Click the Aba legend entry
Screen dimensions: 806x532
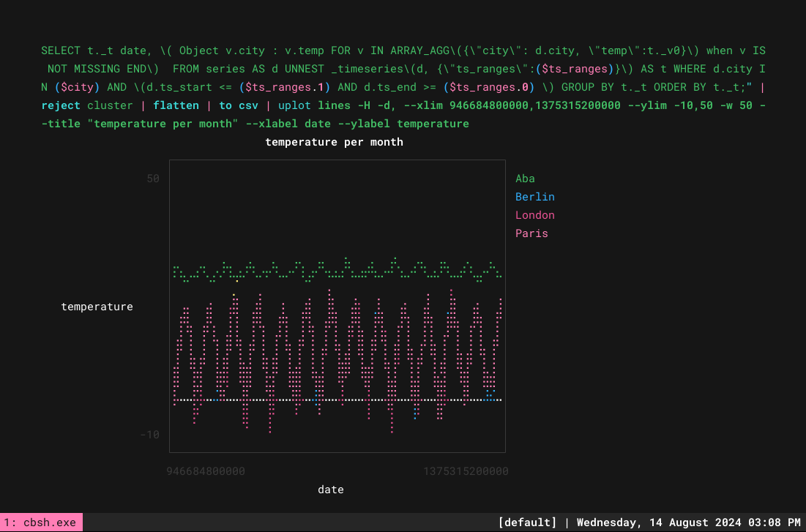(525, 179)
